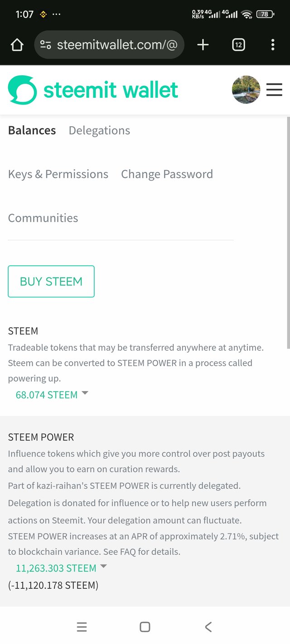
Task: Open the browser three-dot menu
Action: point(272,44)
